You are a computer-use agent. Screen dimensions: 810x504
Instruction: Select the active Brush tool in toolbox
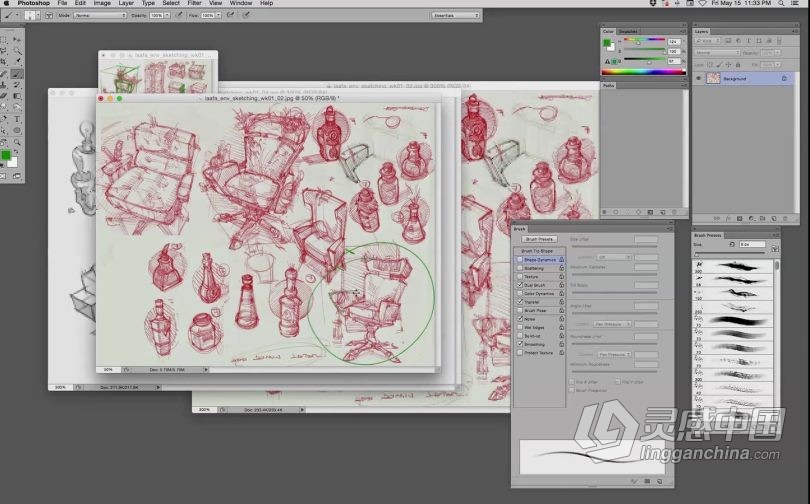click(x=17, y=74)
